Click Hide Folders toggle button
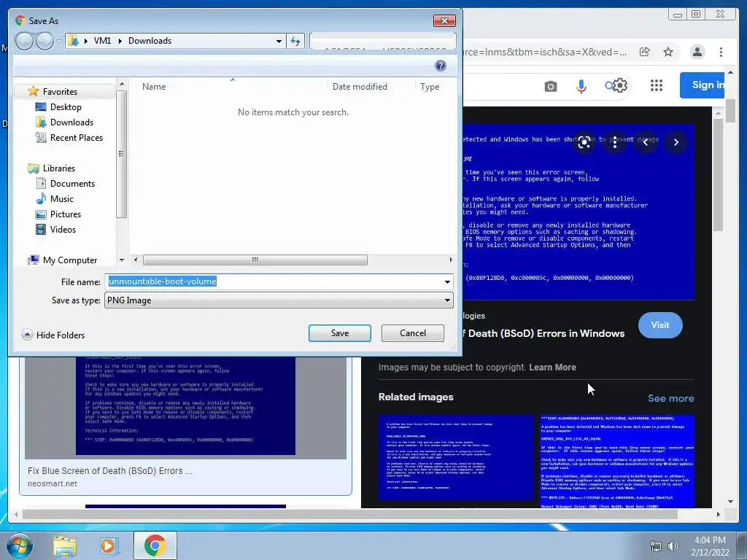This screenshot has width=747, height=560. [53, 335]
